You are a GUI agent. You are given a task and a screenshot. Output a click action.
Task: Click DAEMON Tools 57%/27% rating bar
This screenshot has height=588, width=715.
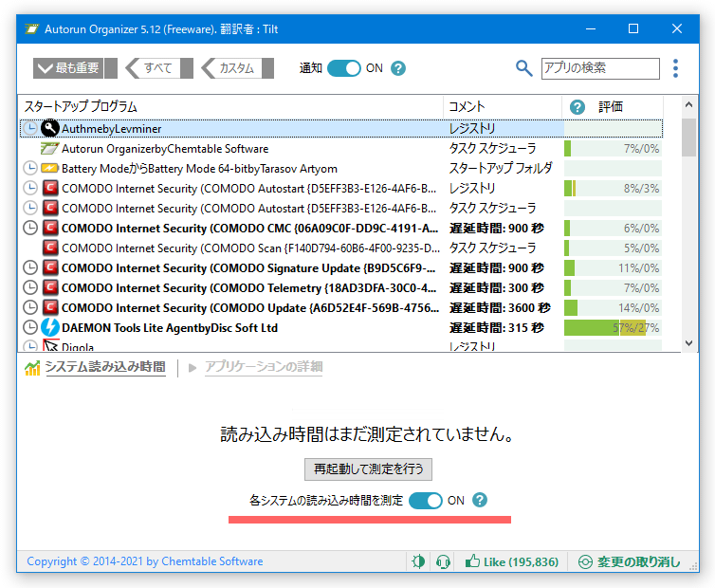pos(613,327)
